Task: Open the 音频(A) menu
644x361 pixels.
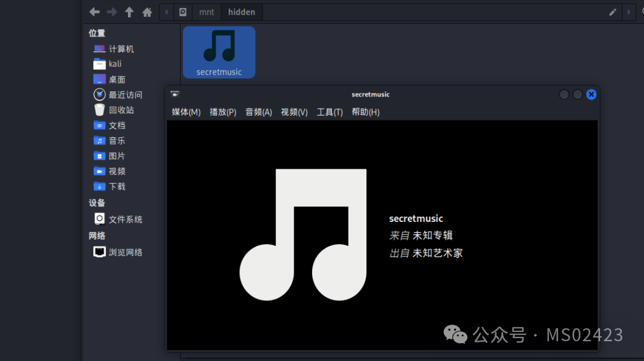Action: [x=259, y=112]
